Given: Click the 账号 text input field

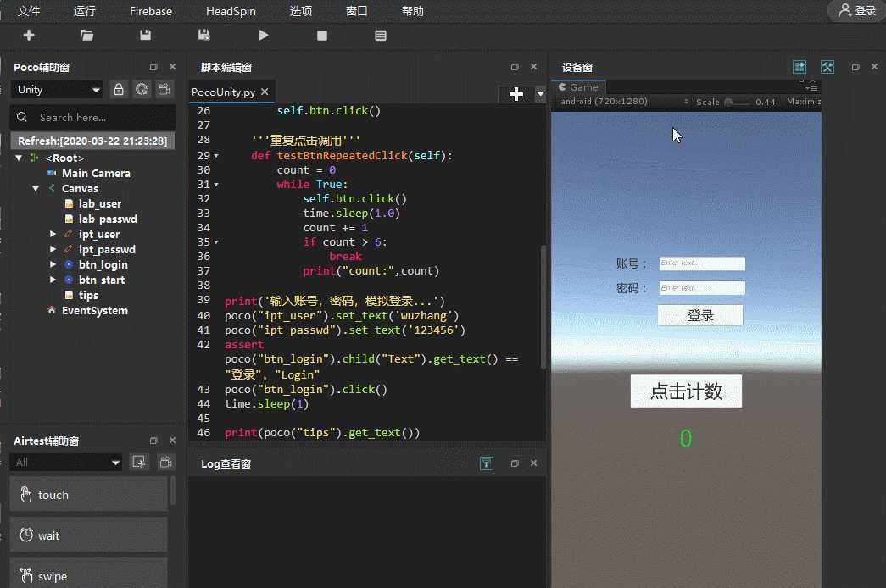Looking at the screenshot, I should pos(702,263).
